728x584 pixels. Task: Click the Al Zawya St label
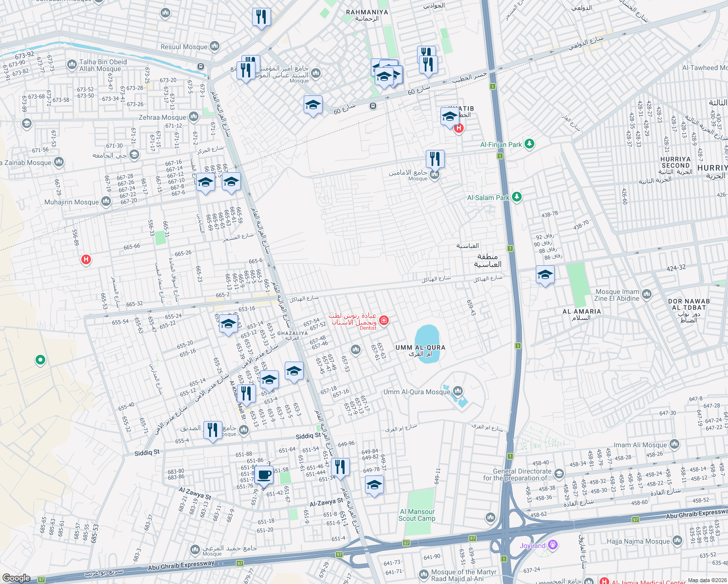(x=195, y=493)
